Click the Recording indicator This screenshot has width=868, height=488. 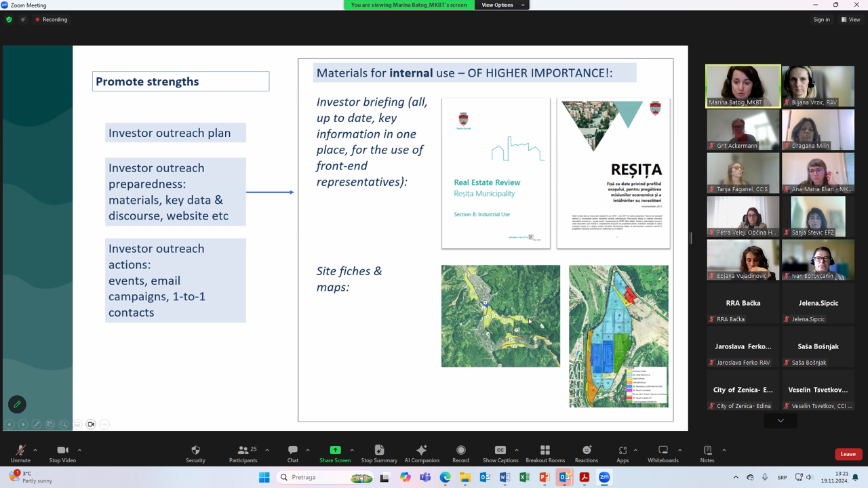(52, 20)
